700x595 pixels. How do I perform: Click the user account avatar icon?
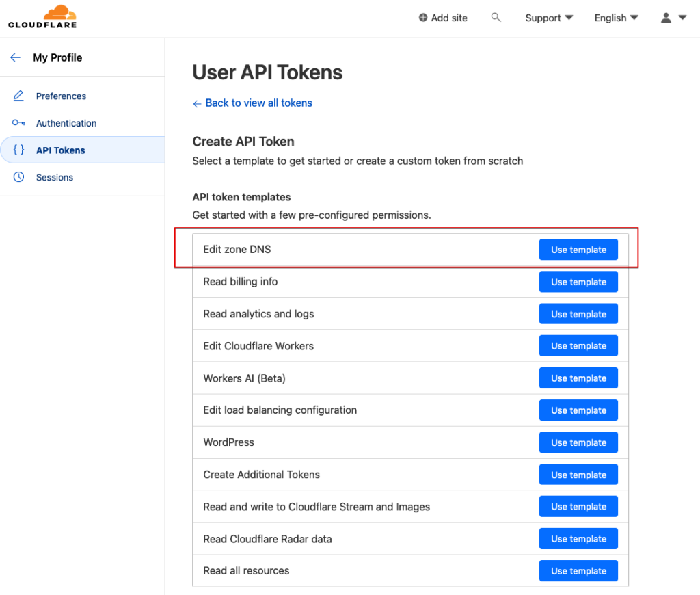(666, 18)
